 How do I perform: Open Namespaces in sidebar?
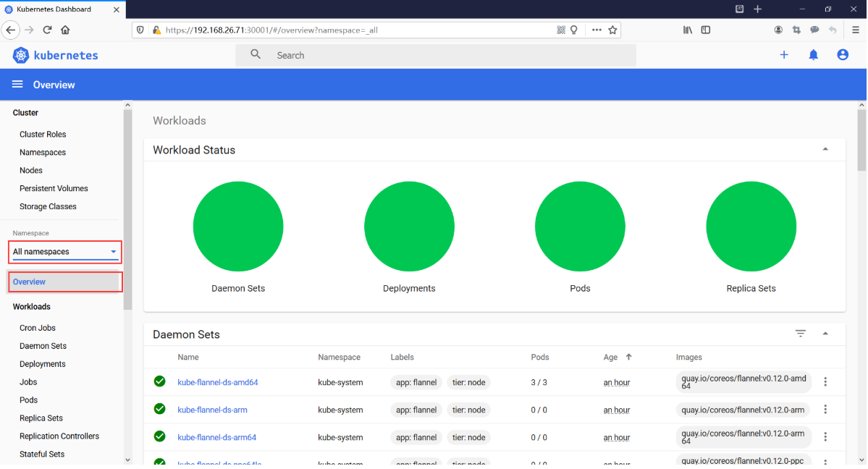click(x=43, y=152)
